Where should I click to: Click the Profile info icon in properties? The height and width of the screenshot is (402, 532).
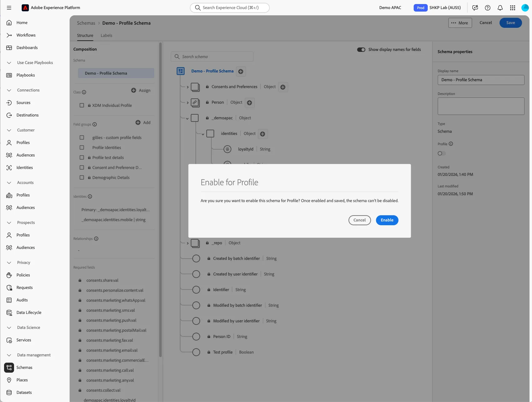click(451, 144)
